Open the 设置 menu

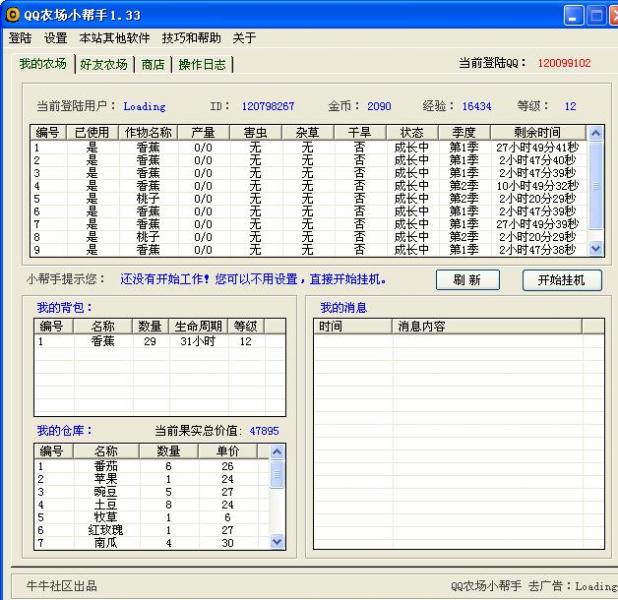56,38
